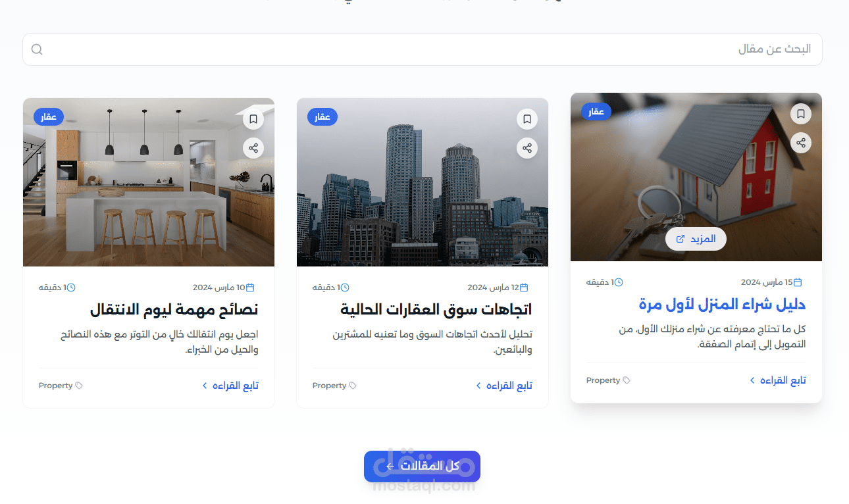Bookmark the moving day tips article
Image resolution: width=849 pixels, height=504 pixels.
[253, 119]
